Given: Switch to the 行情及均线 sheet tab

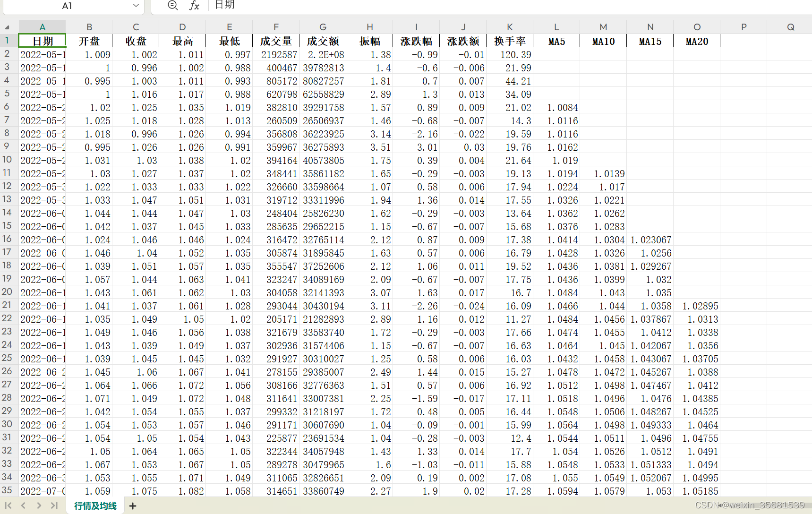Looking at the screenshot, I should [x=95, y=505].
